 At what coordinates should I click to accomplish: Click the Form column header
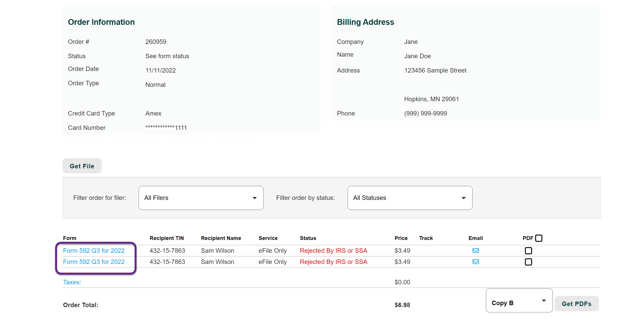(69, 238)
